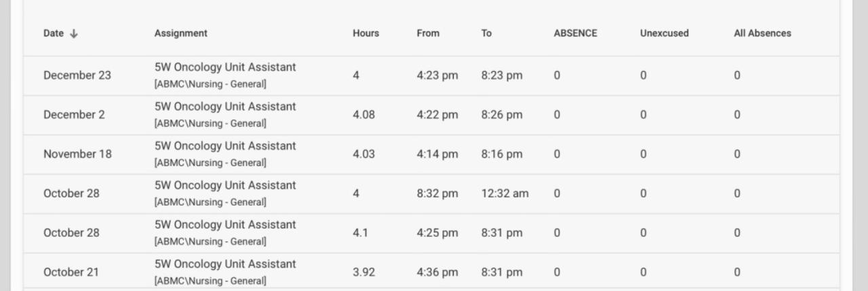The height and width of the screenshot is (291, 868).
Task: Click the 12:32 am end time
Action: (505, 193)
